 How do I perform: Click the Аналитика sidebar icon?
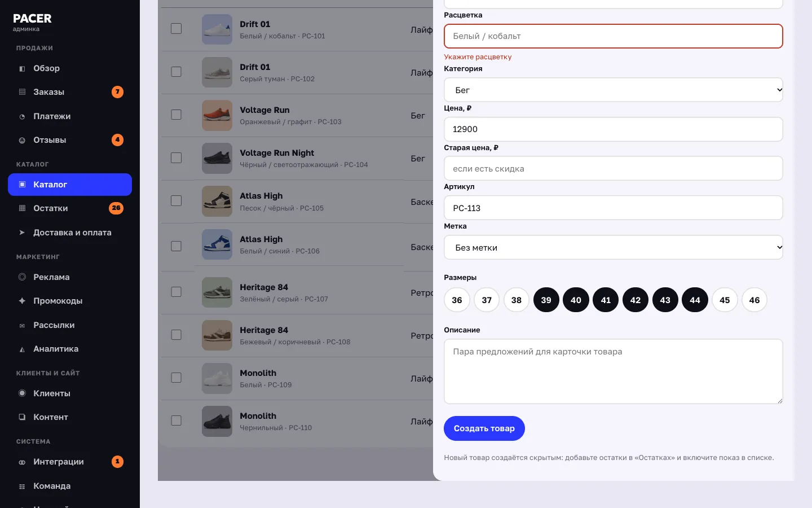(22, 349)
